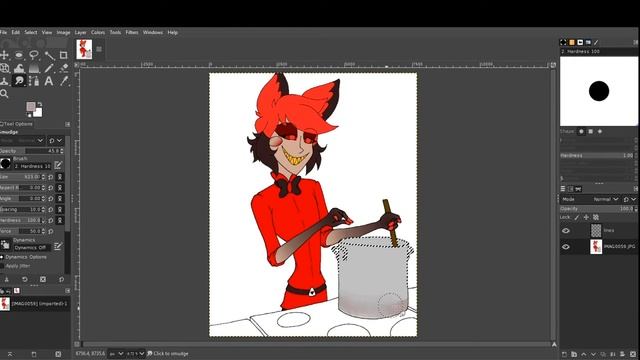Image resolution: width=640 pixels, height=360 pixels.
Task: Select the Color Picker tool
Action: [x=64, y=81]
